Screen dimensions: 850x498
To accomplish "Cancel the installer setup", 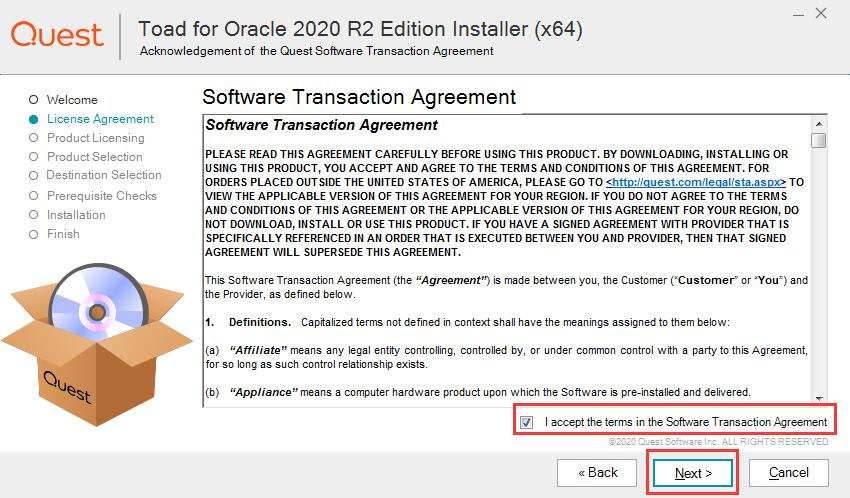I will 788,472.
